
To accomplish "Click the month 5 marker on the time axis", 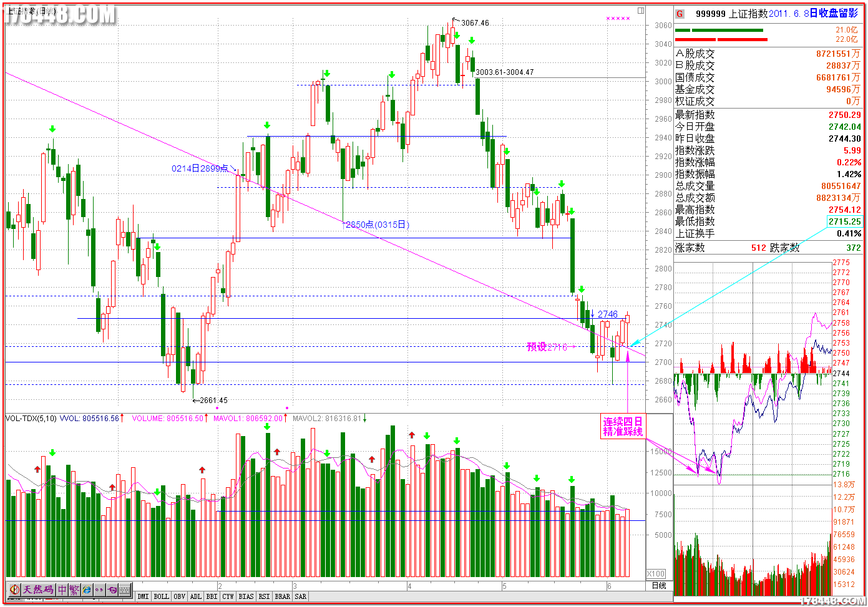I will 504,586.
